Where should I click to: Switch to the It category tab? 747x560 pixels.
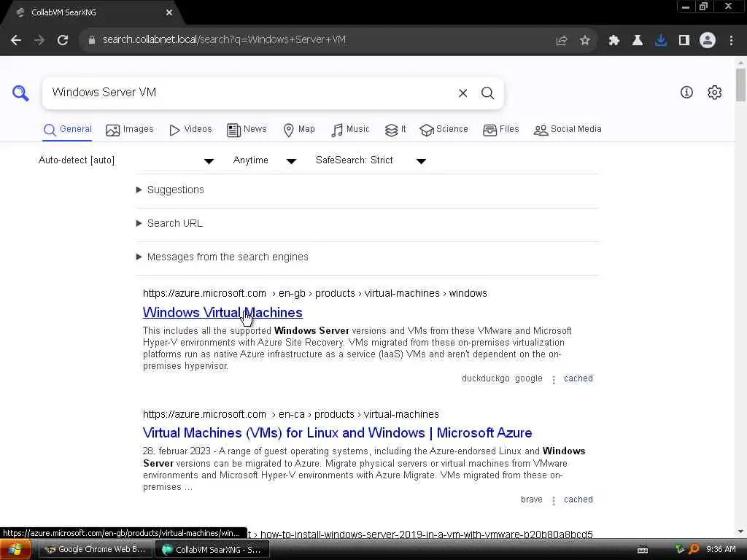click(395, 130)
